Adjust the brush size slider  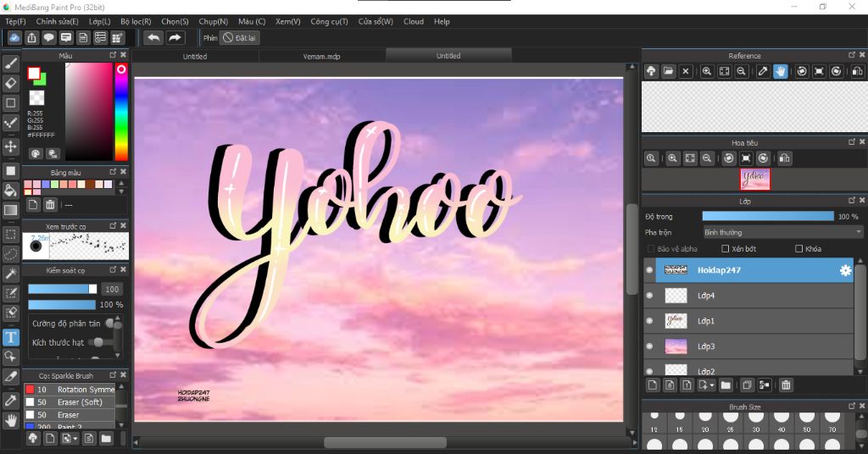click(63, 289)
